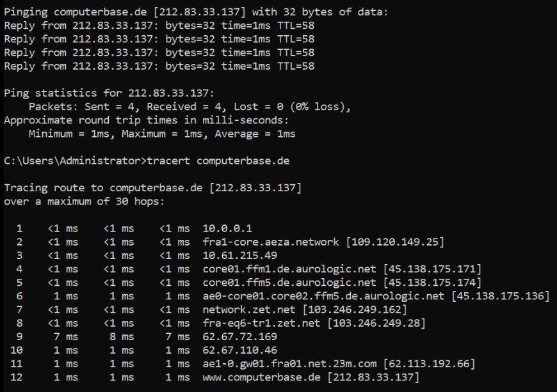
Task: Click the over a maximum of 30 hops line
Action: pyautogui.click(x=84, y=201)
